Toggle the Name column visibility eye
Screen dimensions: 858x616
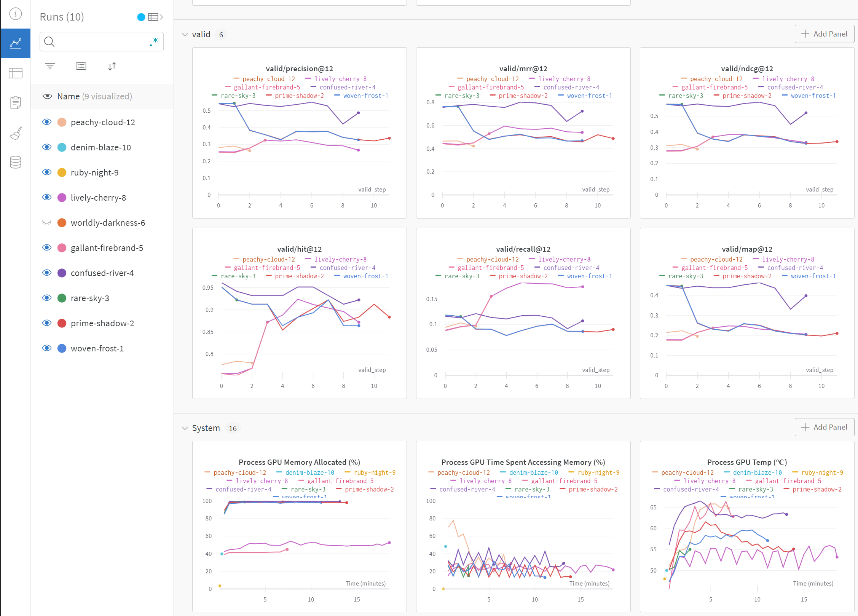click(47, 96)
